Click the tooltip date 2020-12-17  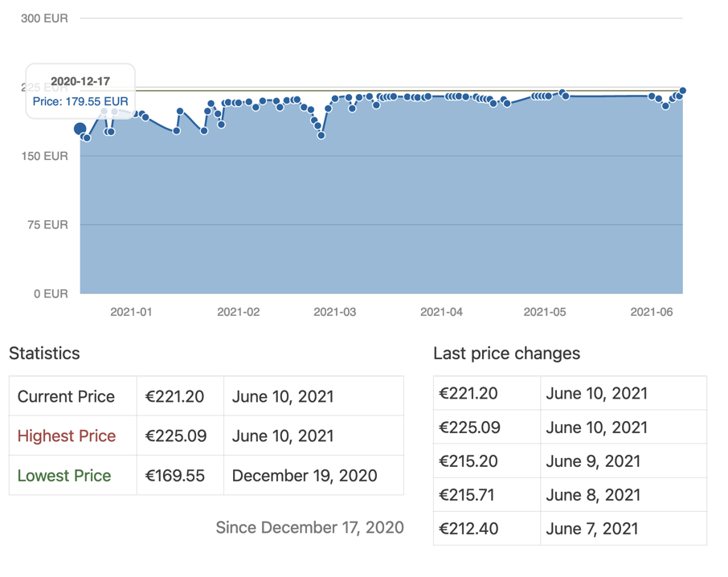[x=80, y=81]
